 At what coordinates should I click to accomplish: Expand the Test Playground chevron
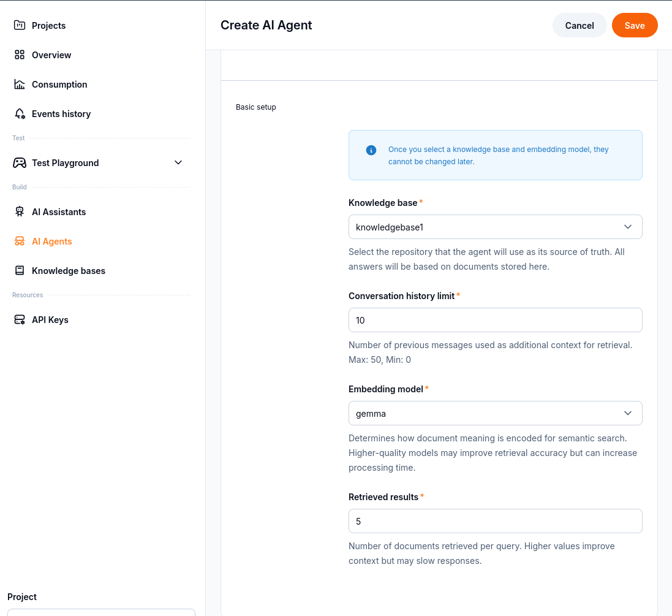pyautogui.click(x=178, y=162)
